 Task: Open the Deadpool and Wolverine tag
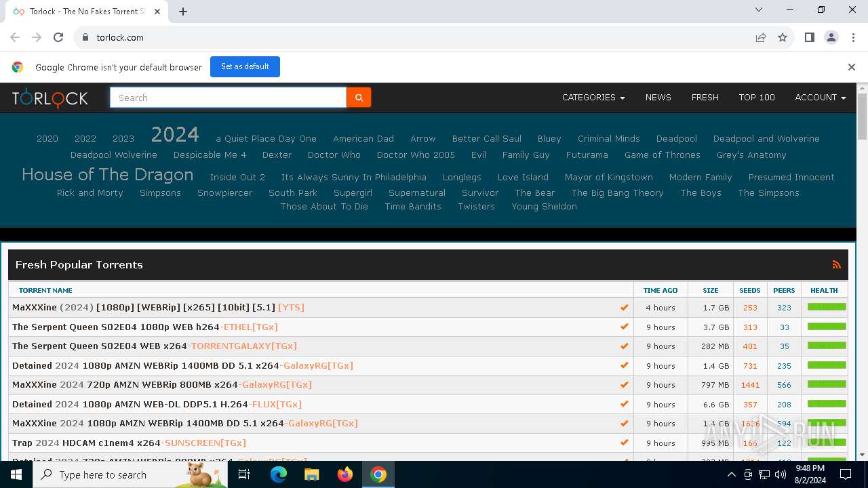pyautogui.click(x=766, y=139)
